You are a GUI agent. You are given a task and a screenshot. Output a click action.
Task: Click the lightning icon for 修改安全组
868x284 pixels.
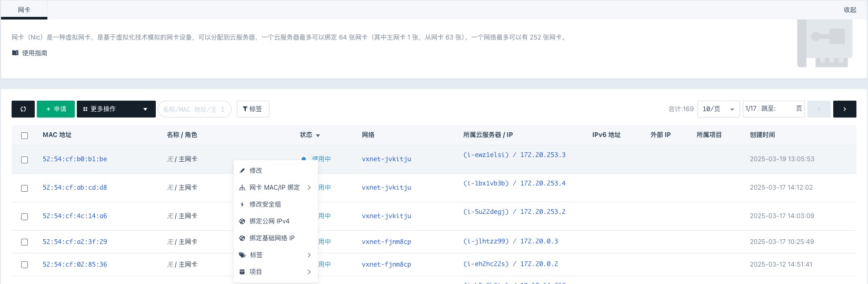point(242,204)
